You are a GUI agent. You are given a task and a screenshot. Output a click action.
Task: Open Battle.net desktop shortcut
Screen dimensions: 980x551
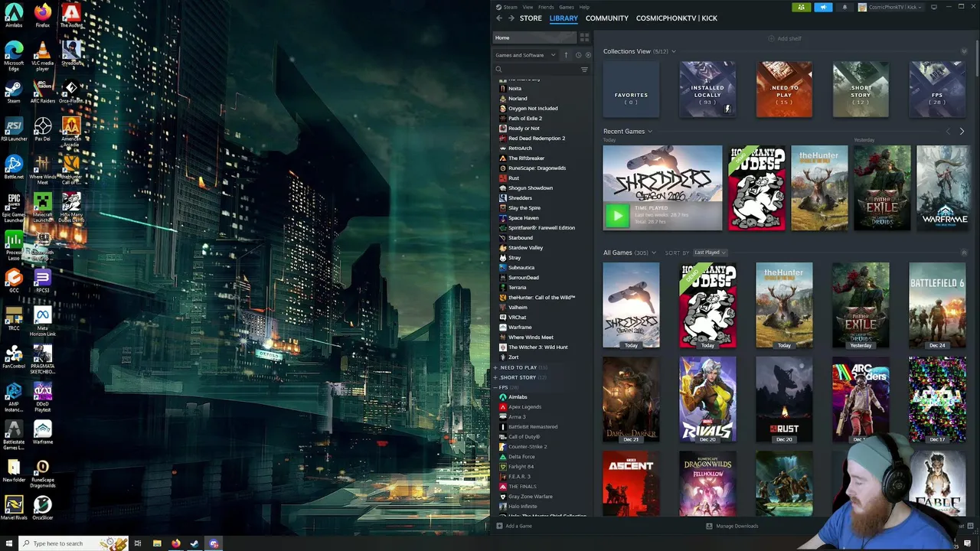pyautogui.click(x=14, y=167)
